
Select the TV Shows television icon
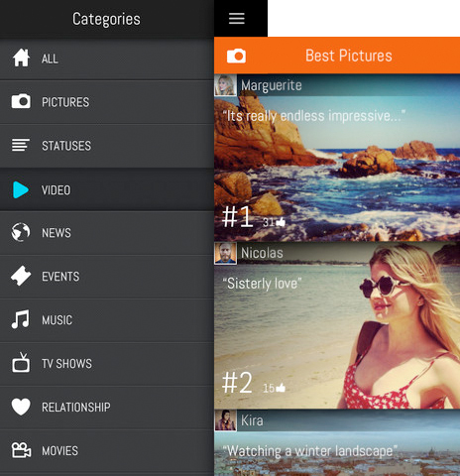point(21,362)
